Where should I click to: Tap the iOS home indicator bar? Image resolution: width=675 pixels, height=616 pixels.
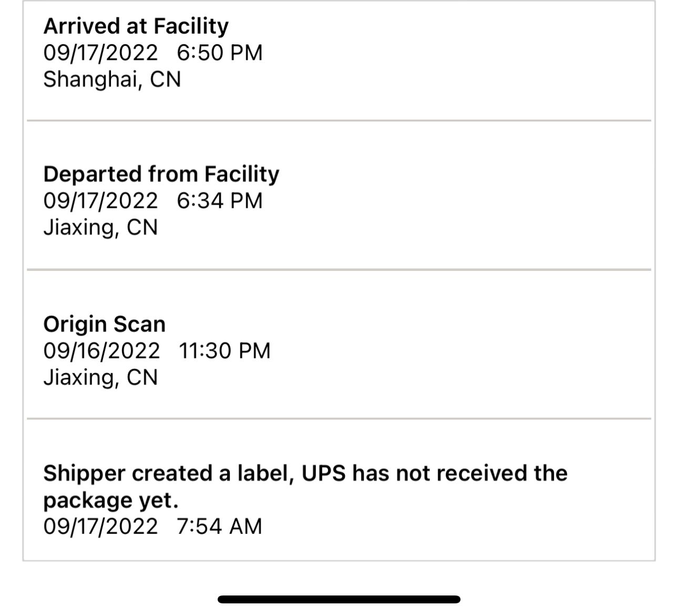tap(339, 599)
